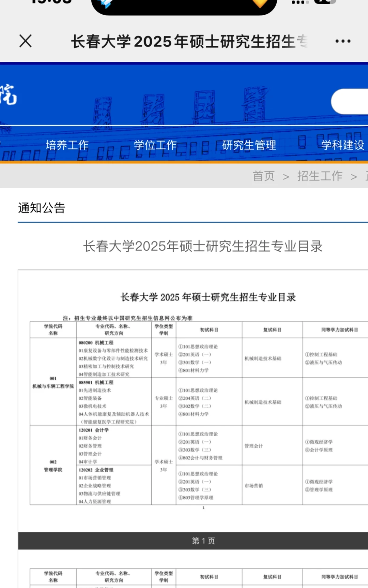Open the 研究生管理 navigation tab
Image resolution: width=368 pixels, height=588 pixels.
pos(249,145)
